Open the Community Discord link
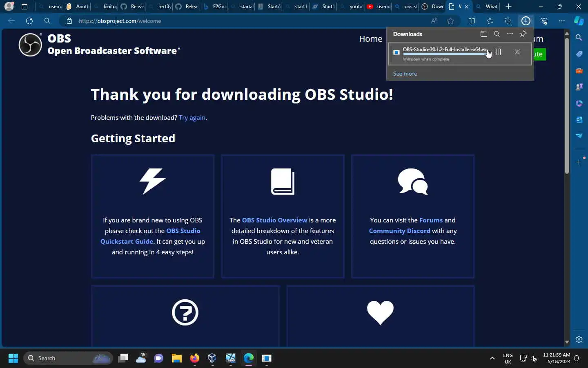 point(399,231)
